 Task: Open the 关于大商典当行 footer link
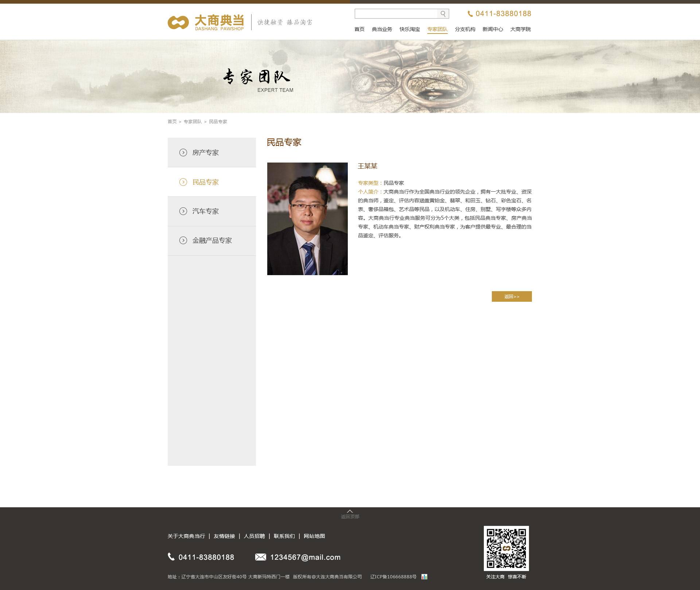pos(186,536)
